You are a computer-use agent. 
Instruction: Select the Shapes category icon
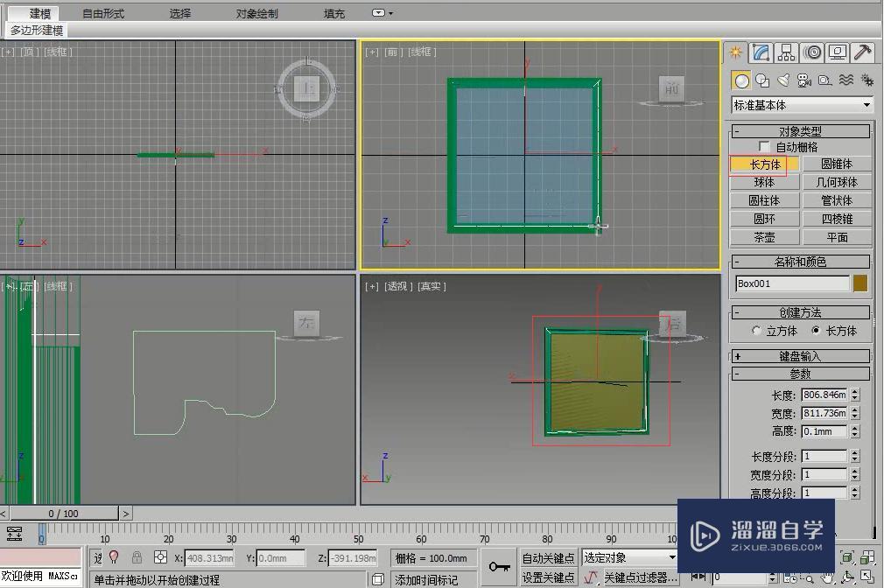click(x=763, y=80)
